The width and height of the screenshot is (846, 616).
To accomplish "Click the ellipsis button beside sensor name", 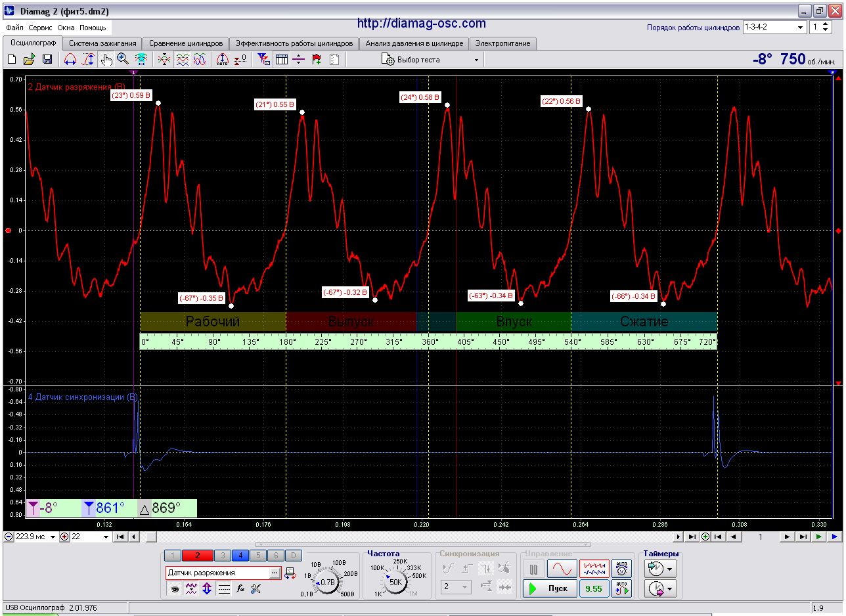I will pyautogui.click(x=275, y=573).
